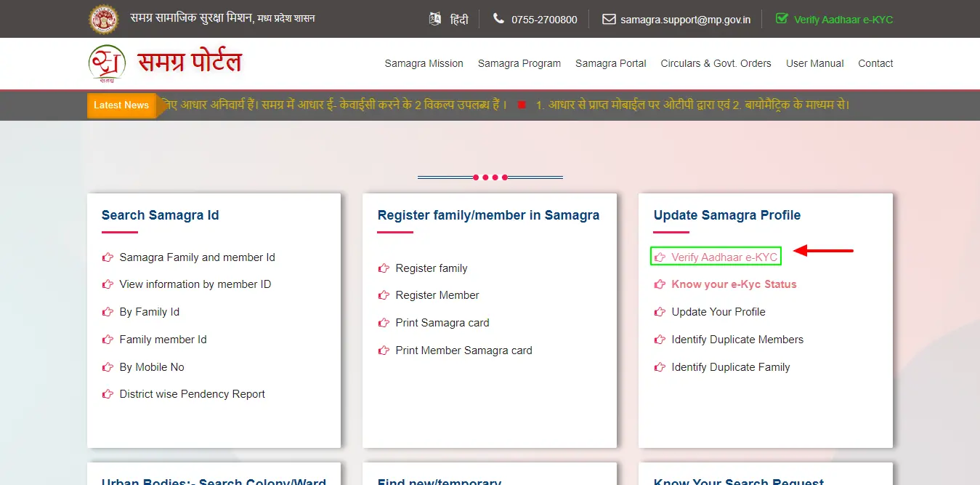This screenshot has height=485, width=980.
Task: Open the By Family Id search link
Action: [150, 312]
